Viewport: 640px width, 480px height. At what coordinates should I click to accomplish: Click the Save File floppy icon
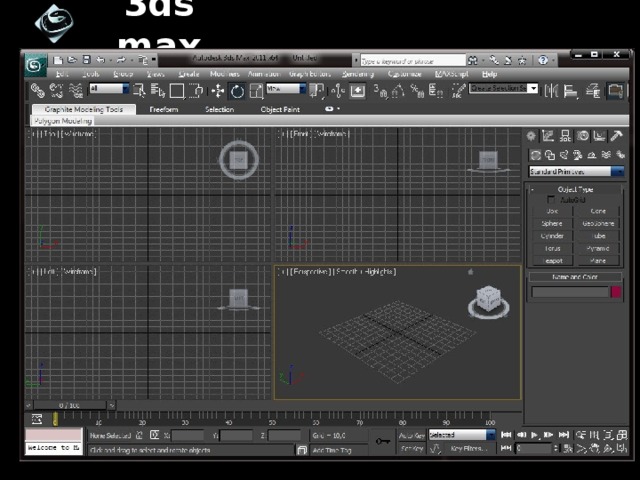pyautogui.click(x=87, y=60)
